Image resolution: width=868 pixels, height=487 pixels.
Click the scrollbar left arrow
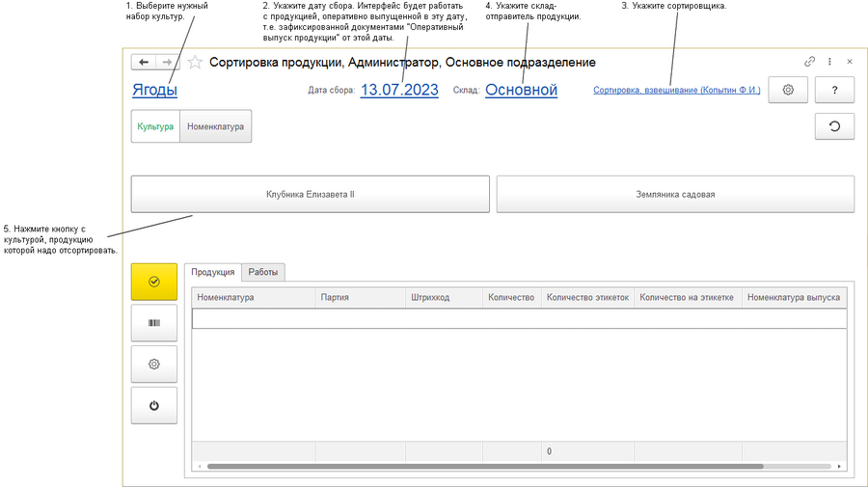[x=200, y=467]
